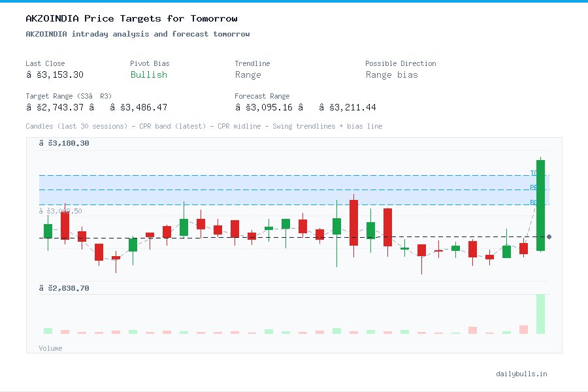Click the grey dot ending the bias line
Screen dimensions: 588x392
point(549,237)
